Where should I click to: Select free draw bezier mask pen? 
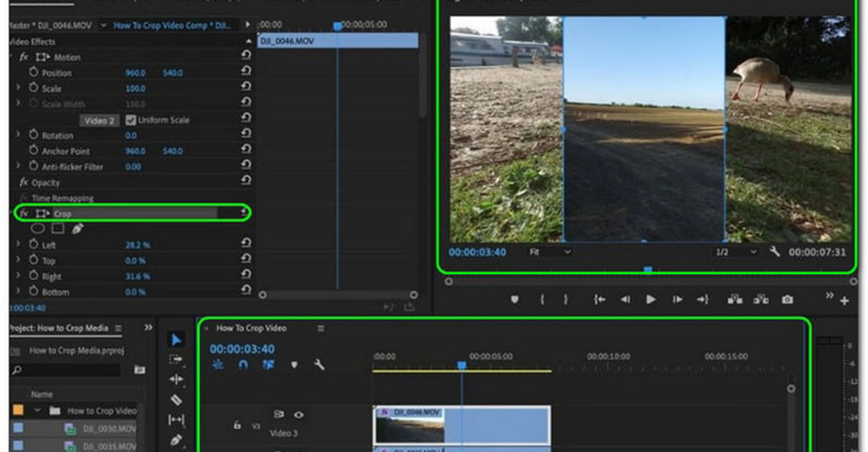(x=77, y=228)
